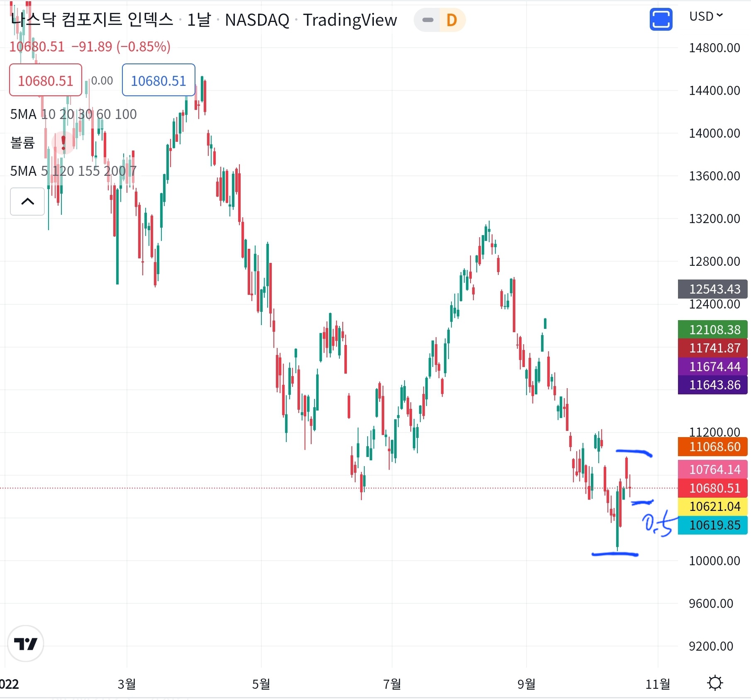Click the red volume warning icon
This screenshot has height=700, width=751.
[63, 143]
